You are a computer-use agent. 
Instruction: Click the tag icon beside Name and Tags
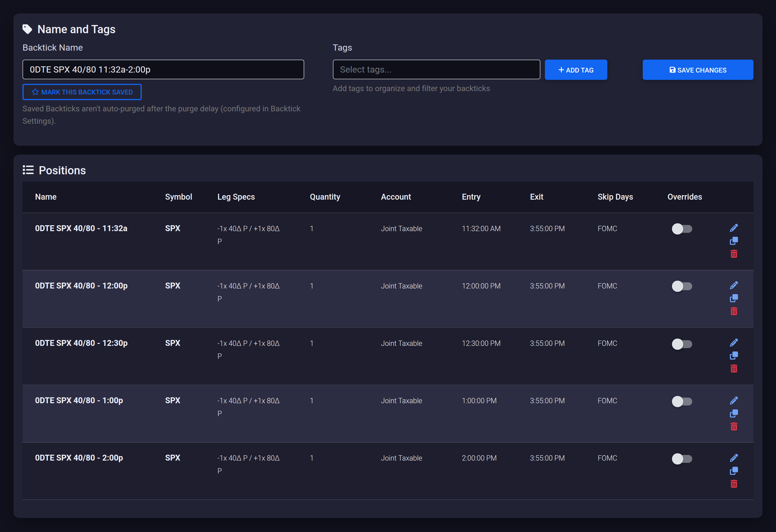[x=27, y=30]
